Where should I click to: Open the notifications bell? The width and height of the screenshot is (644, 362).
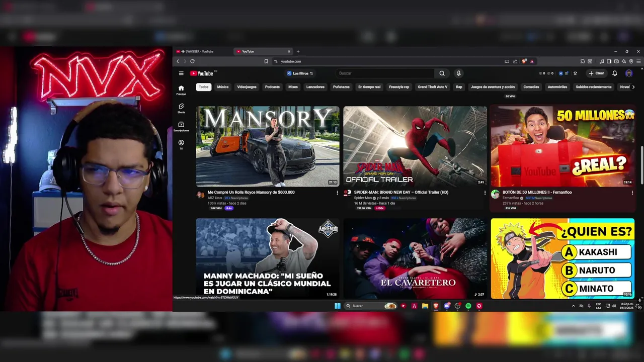pos(614,73)
